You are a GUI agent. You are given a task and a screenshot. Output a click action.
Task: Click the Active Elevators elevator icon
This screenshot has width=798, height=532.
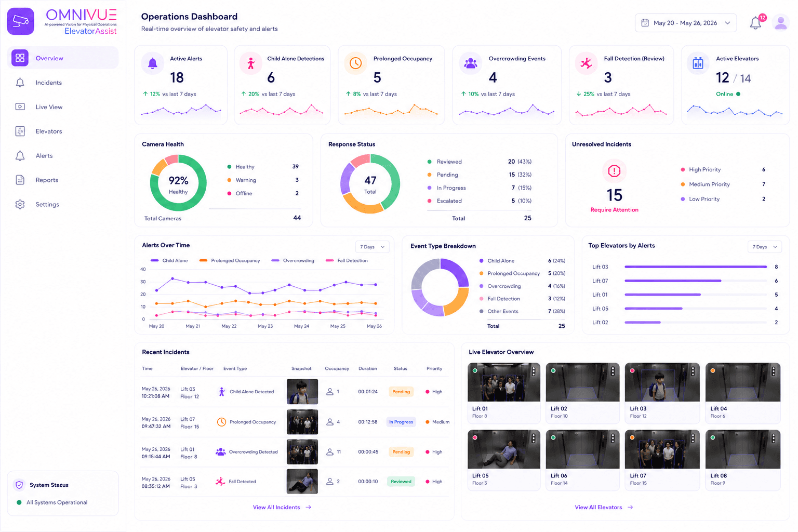click(x=698, y=63)
